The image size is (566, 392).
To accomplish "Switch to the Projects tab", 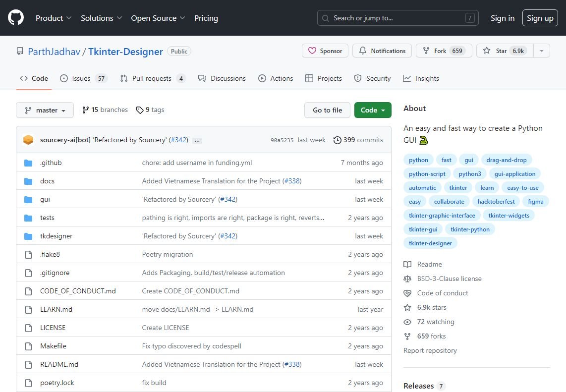I will click(x=324, y=78).
